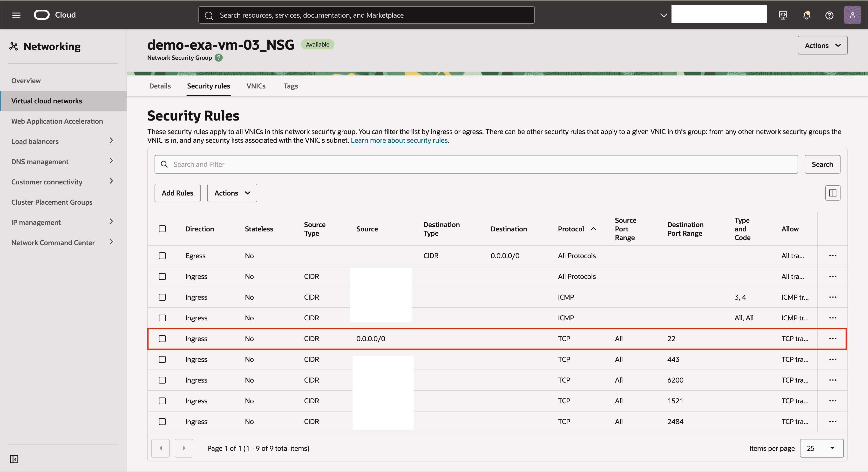Open the Actions dropdown next to Add Rules
This screenshot has height=472, width=868.
(232, 193)
